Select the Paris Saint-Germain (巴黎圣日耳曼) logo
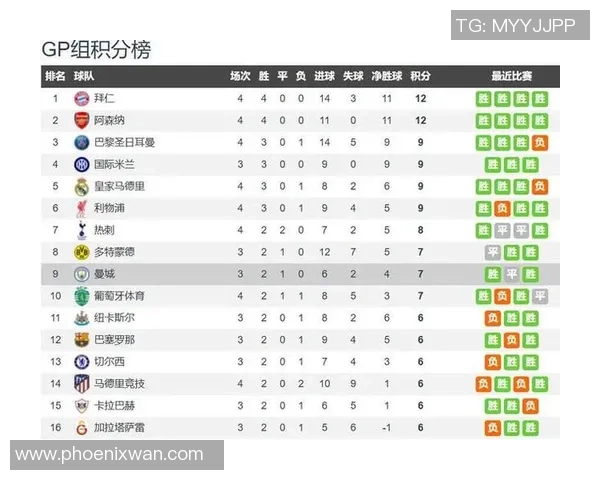This screenshot has width=600, height=480. (81, 142)
